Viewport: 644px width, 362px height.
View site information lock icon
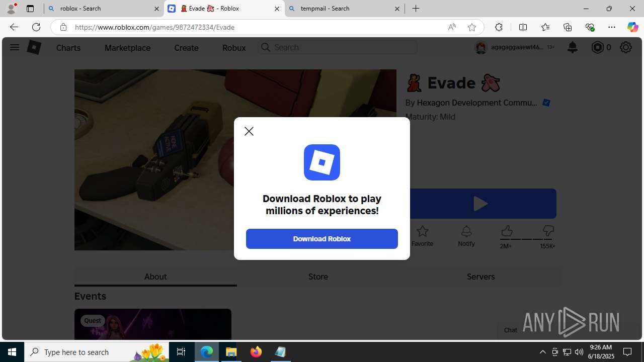tap(63, 27)
